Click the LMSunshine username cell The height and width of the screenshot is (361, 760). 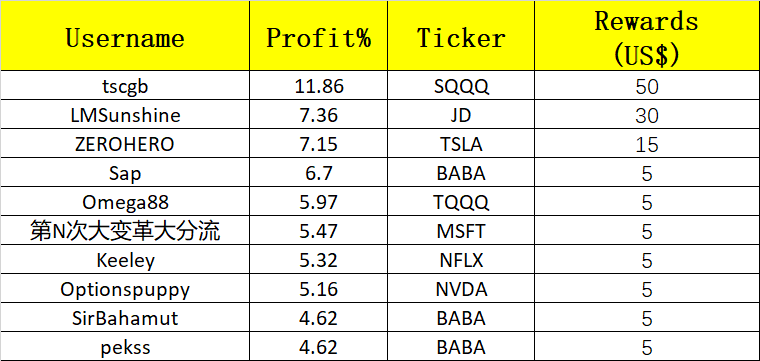coord(125,115)
